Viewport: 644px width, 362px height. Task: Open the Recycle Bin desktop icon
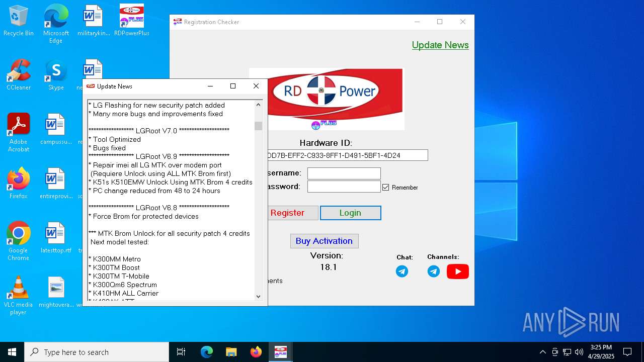click(19, 21)
